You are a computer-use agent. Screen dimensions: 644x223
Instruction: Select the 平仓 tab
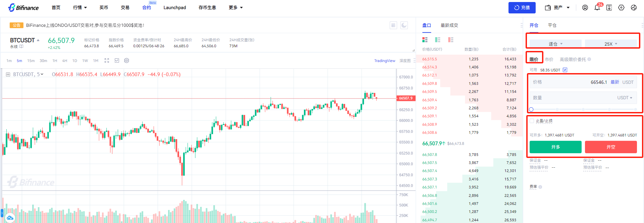[x=552, y=25]
